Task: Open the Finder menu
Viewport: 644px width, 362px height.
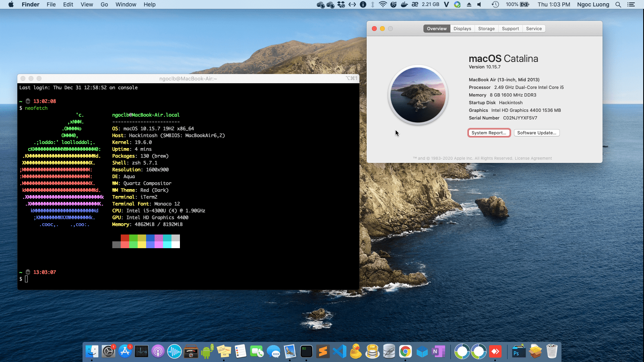Action: point(31,4)
